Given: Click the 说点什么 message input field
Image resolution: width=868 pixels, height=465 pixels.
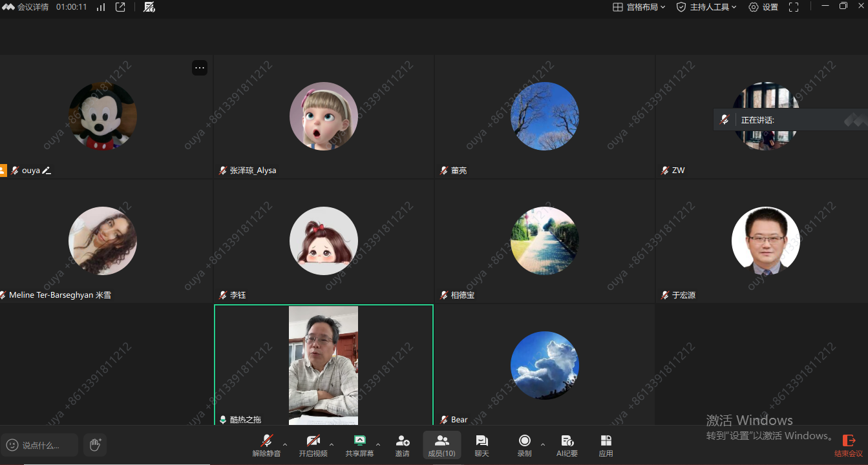Looking at the screenshot, I should [40, 445].
